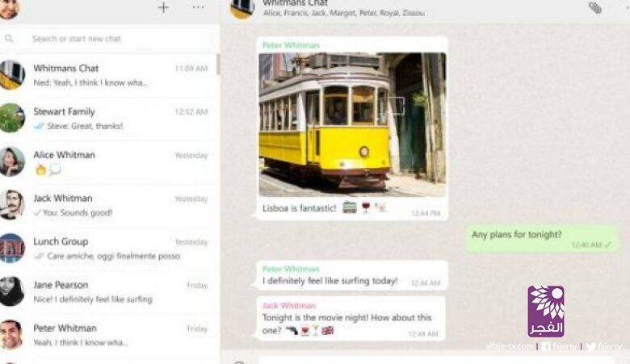Click the paperclip attach icon
630x364 pixels.
594,8
